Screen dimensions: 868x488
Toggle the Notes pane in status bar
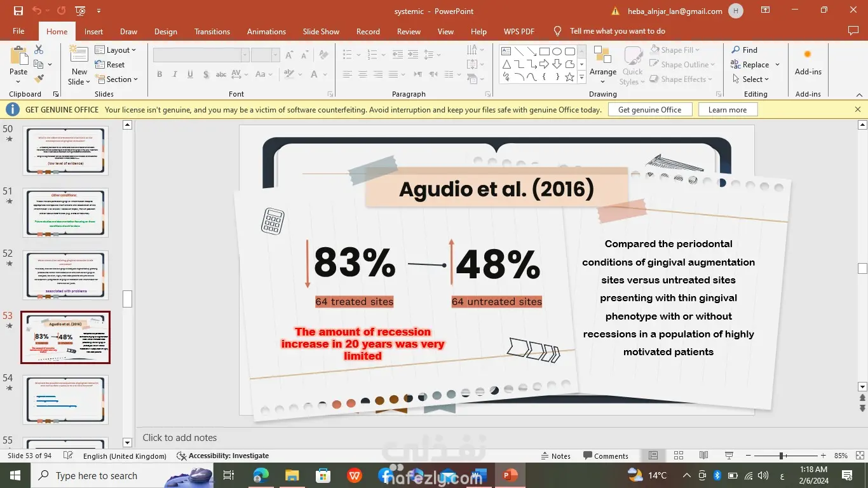click(555, 456)
